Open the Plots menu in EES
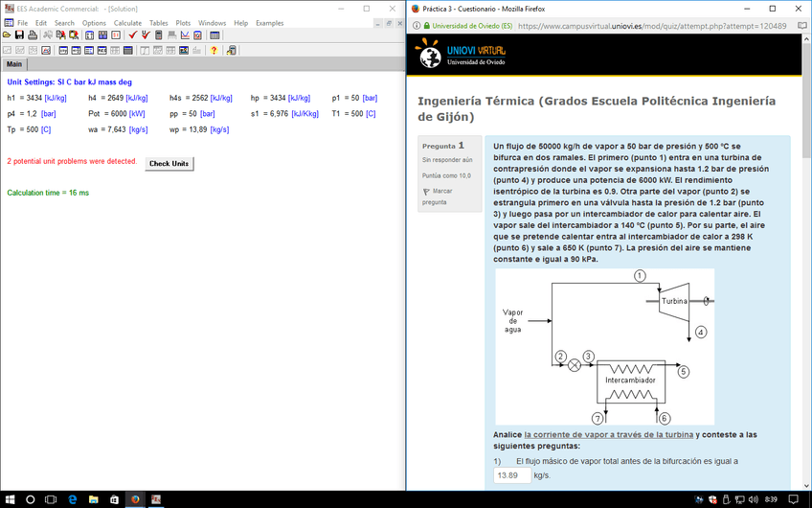 click(183, 22)
